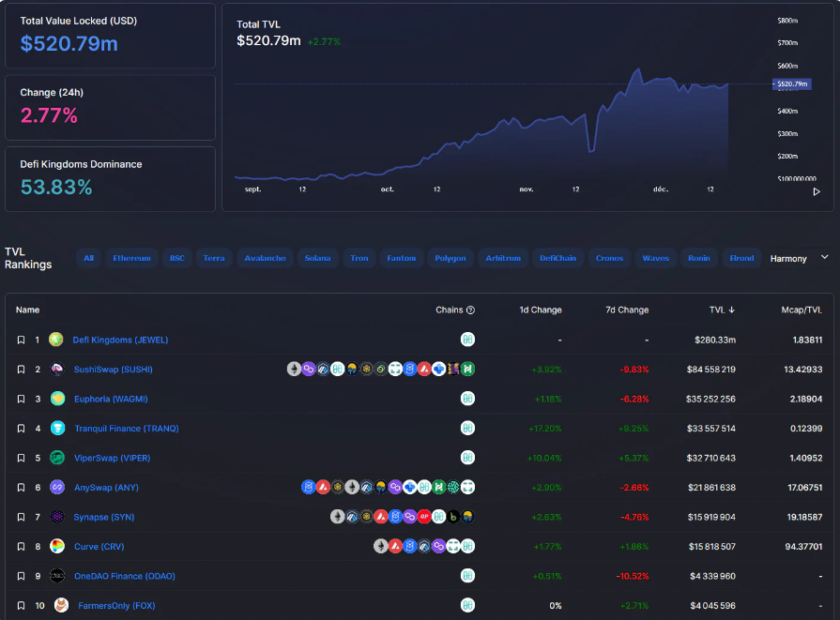Click the Defi Kingdoms logo icon
Image resolution: width=840 pixels, height=620 pixels.
coord(56,340)
